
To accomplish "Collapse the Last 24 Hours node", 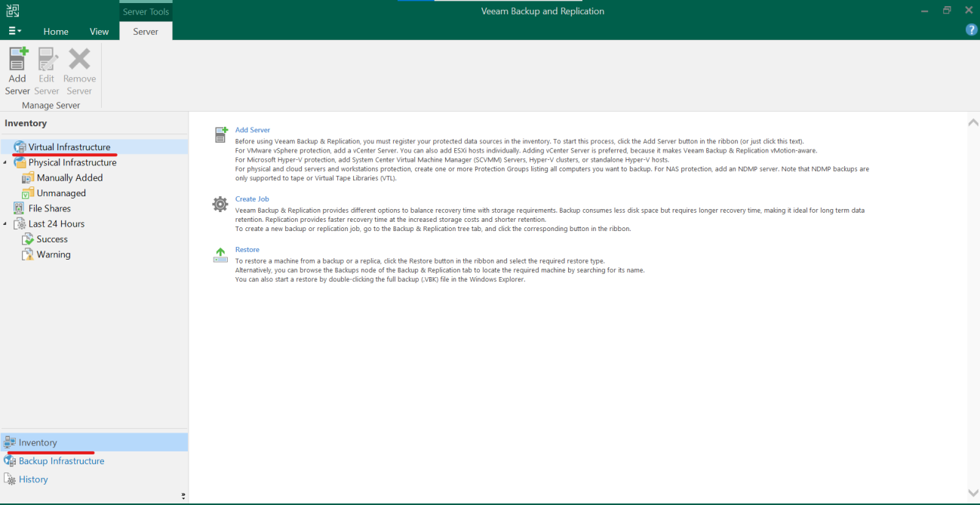I will [6, 224].
